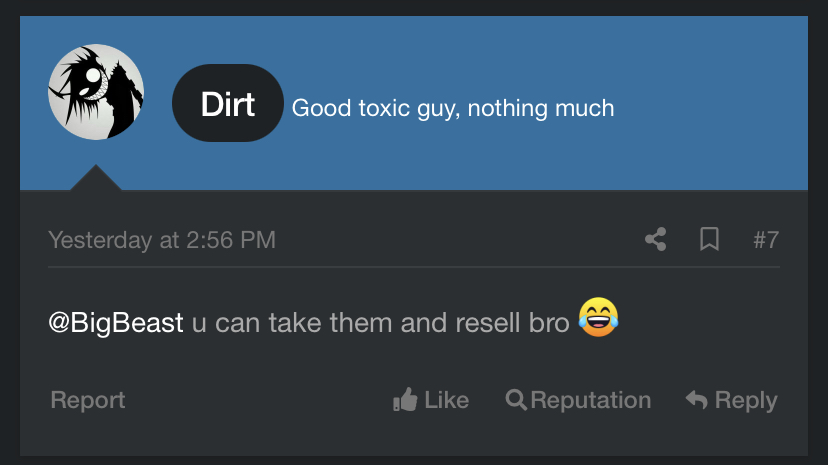Click the magnifier icon beside Reputation
The width and height of the screenshot is (828, 465).
coord(516,400)
